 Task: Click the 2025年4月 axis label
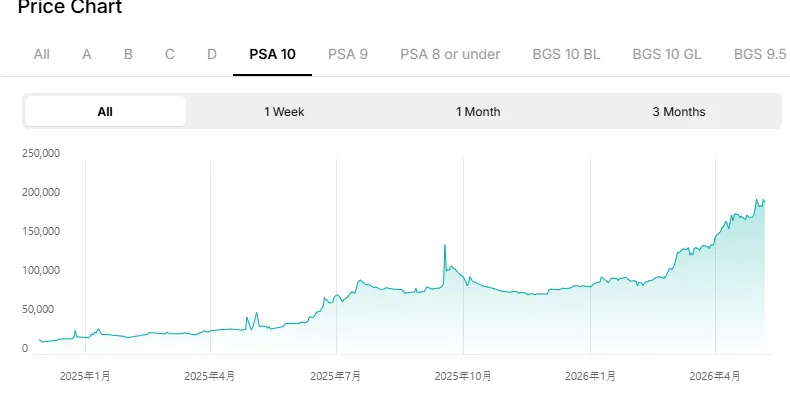[x=210, y=376]
